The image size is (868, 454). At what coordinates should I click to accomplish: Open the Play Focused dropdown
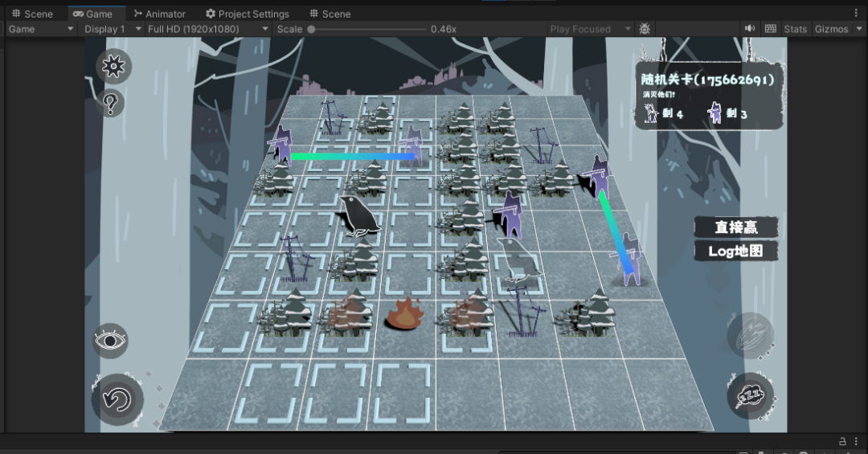[590, 29]
